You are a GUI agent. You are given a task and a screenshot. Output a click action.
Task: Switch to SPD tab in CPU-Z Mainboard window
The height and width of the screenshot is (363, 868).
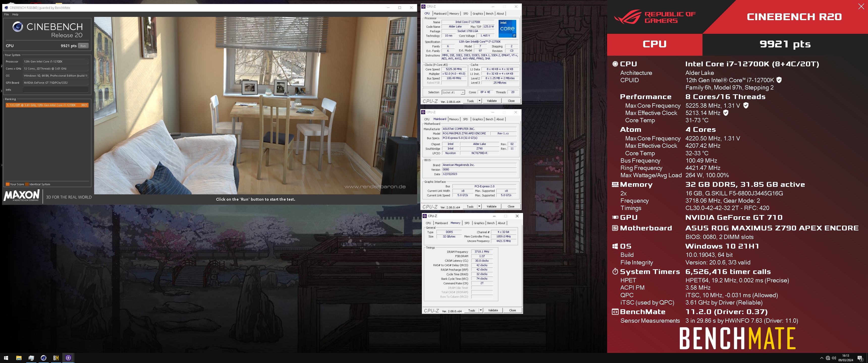[x=465, y=119]
